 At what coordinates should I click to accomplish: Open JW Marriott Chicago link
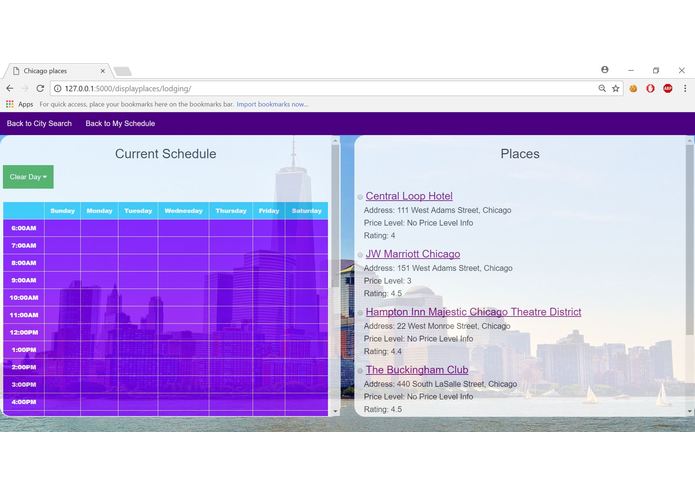413,254
